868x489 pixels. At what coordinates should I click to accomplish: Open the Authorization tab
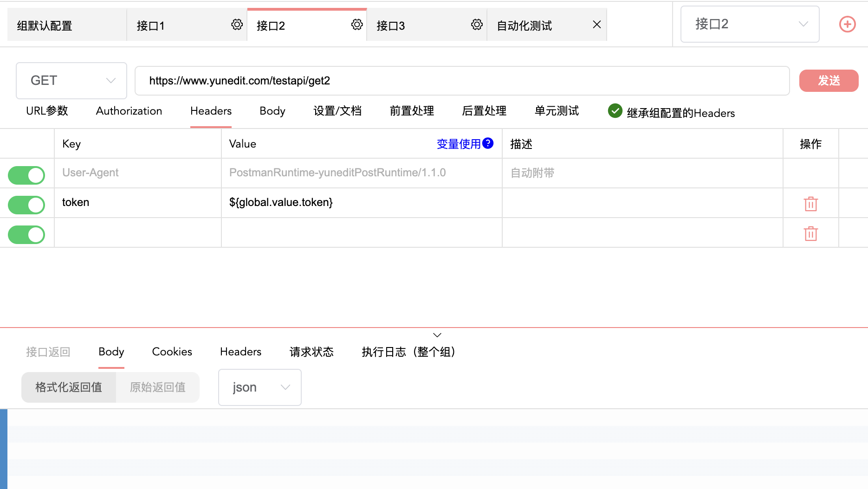tap(129, 111)
